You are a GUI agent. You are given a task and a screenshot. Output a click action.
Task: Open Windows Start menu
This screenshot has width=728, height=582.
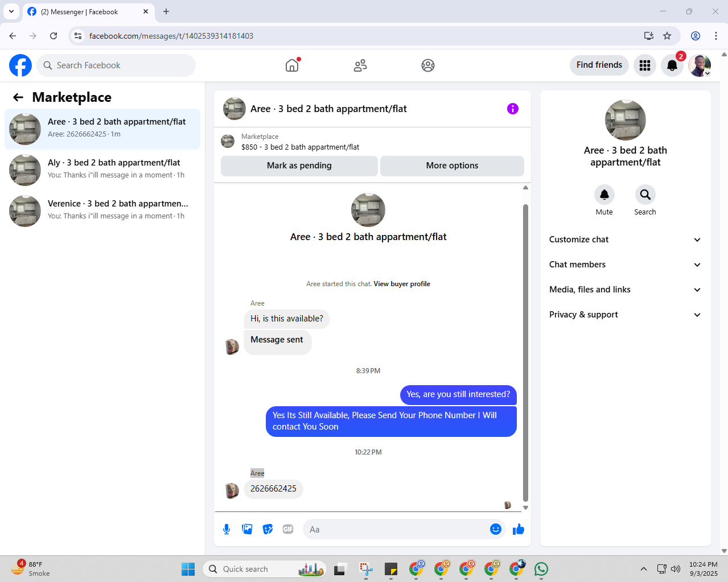188,569
